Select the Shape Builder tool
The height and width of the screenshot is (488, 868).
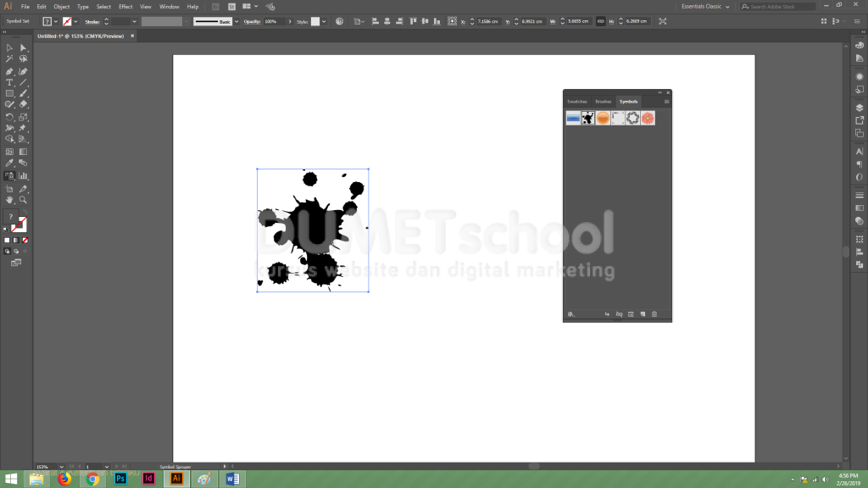[x=9, y=139]
